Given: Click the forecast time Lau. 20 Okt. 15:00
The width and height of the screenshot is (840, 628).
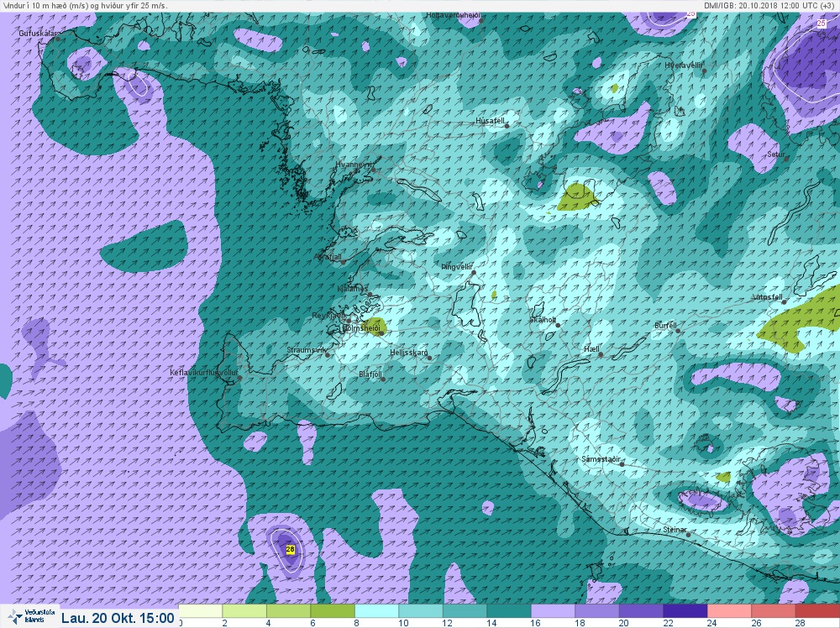Looking at the screenshot, I should [x=118, y=618].
